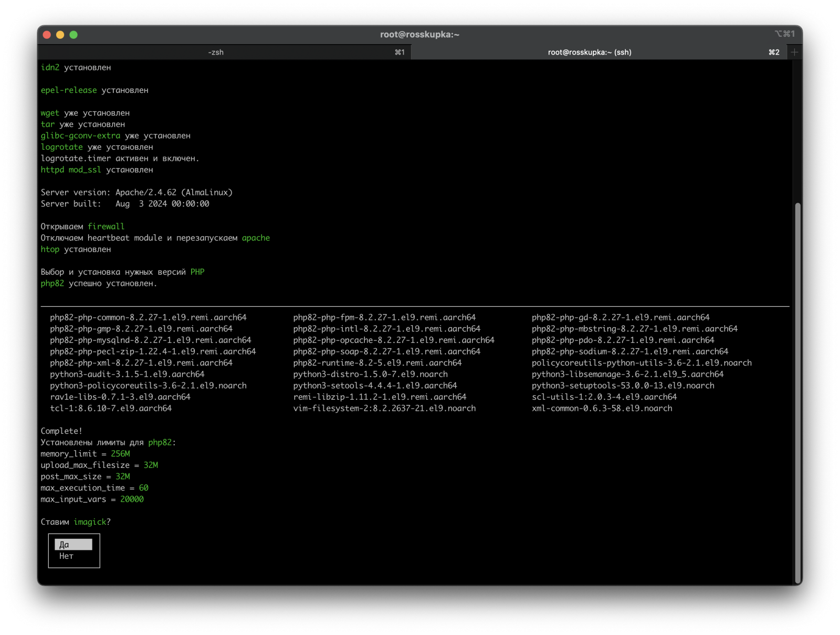This screenshot has width=840, height=635.
Task: Open a new terminal tab with plus button
Action: [x=794, y=52]
